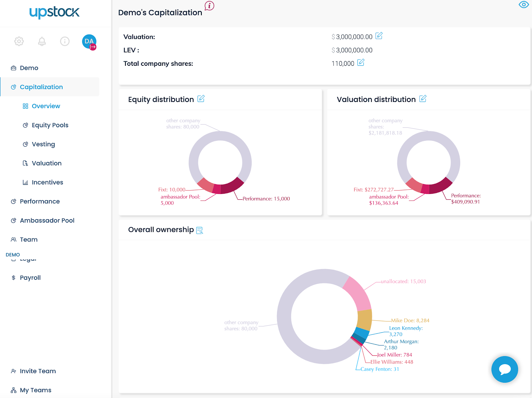This screenshot has width=532, height=398.
Task: Edit the Valuation distribution chart
Action: pyautogui.click(x=423, y=99)
